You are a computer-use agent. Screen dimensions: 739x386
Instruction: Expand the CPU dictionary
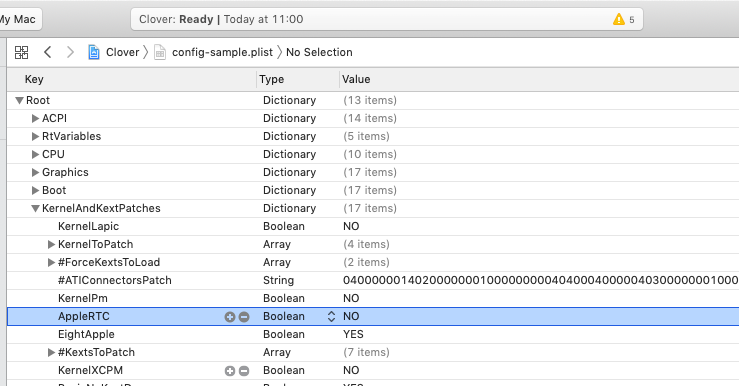tap(35, 154)
